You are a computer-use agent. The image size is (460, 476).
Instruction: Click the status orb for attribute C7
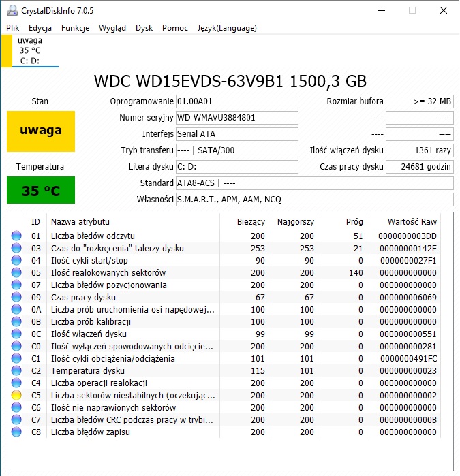click(16, 419)
